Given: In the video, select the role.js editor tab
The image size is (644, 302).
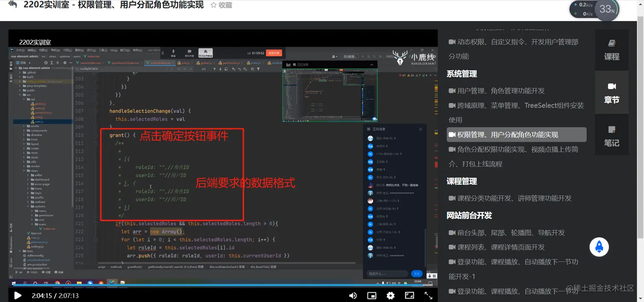Looking at the screenshot, I should pyautogui.click(x=185, y=63).
